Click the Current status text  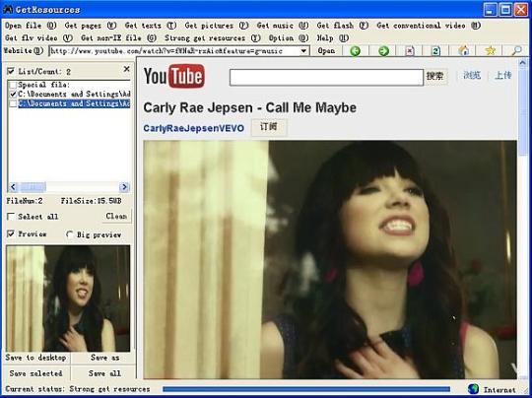[x=78, y=389]
